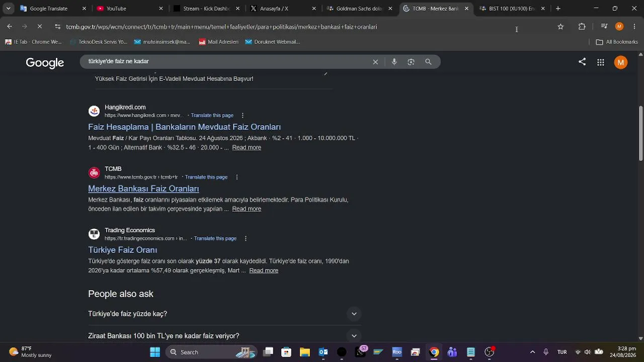Open Faiz Hesaplama Hangikredi result
Image resolution: width=644 pixels, height=362 pixels.
[184, 127]
